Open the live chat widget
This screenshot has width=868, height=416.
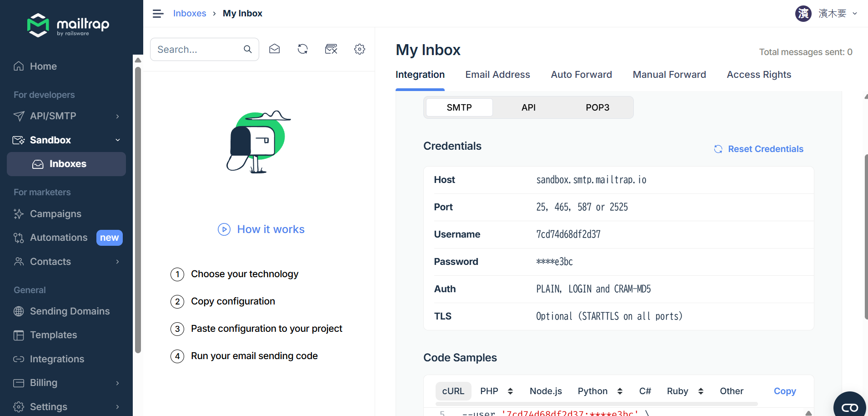coord(849,406)
